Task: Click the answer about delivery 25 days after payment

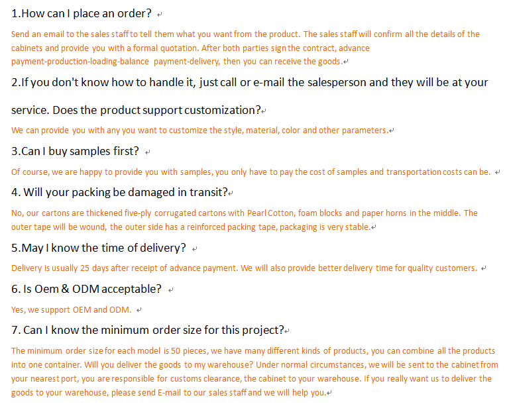Action: click(x=244, y=268)
